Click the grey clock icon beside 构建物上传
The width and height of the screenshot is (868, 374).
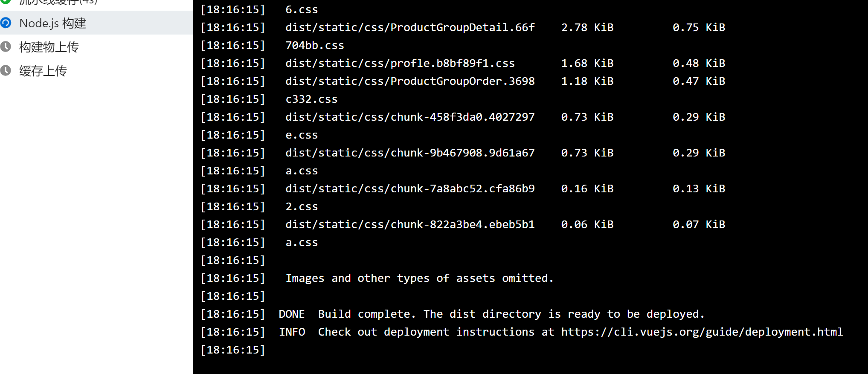(6, 46)
